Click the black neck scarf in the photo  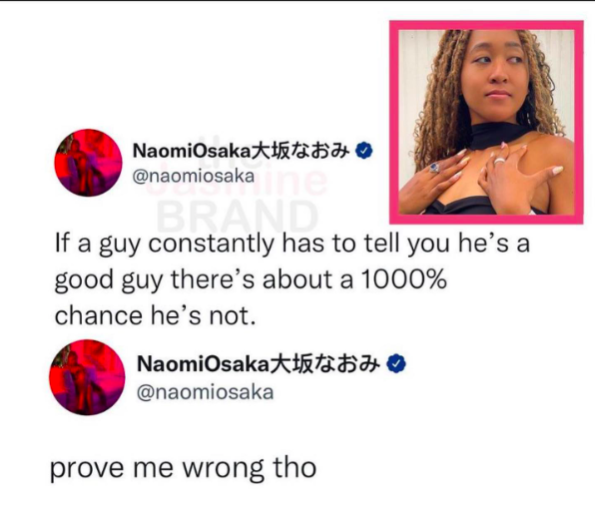(498, 136)
